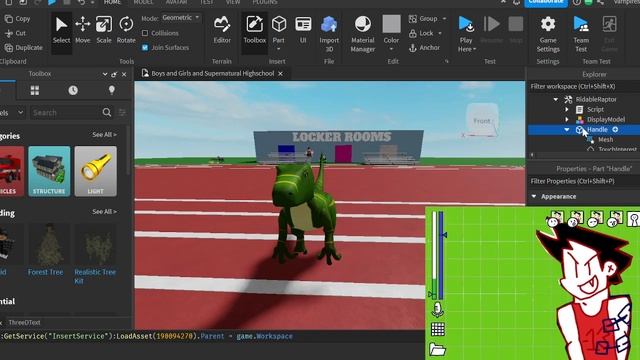Screen dimensions: 640x360
Task: Enable the Collisions checkbox
Action: pyautogui.click(x=145, y=33)
